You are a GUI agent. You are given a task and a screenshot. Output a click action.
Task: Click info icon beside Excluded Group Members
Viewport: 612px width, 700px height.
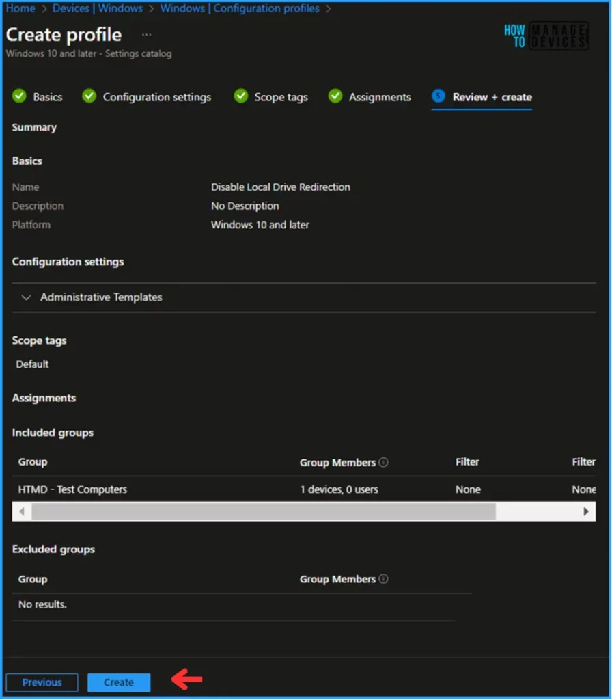coord(384,579)
